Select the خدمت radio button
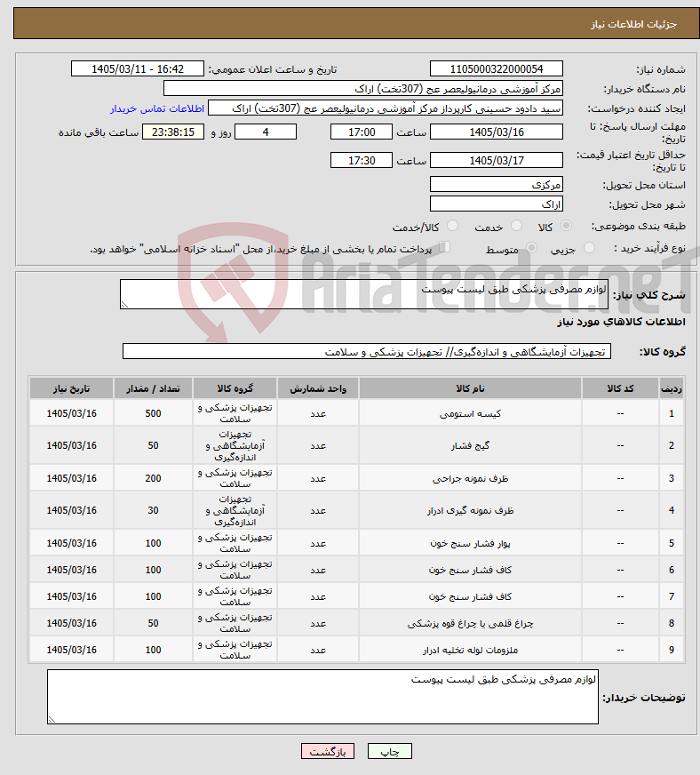 click(x=516, y=226)
